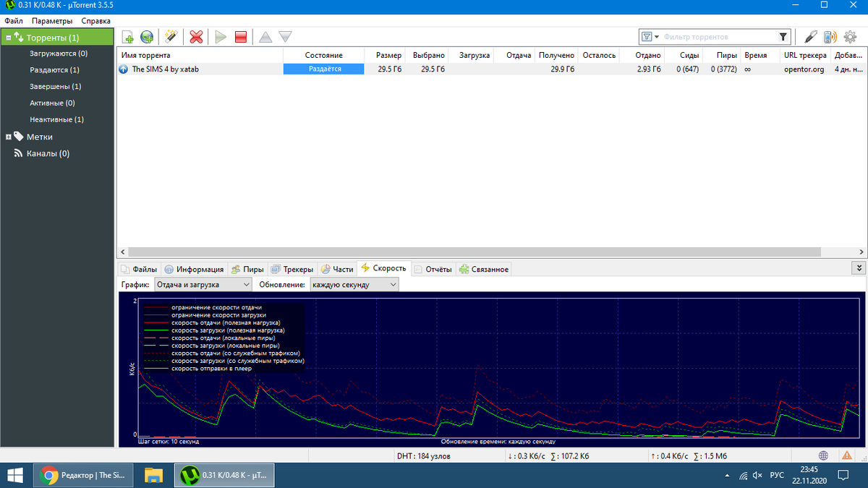Viewport: 868px width, 488px height.
Task: Switch to the µTorrent taskbar button
Action: (x=224, y=475)
